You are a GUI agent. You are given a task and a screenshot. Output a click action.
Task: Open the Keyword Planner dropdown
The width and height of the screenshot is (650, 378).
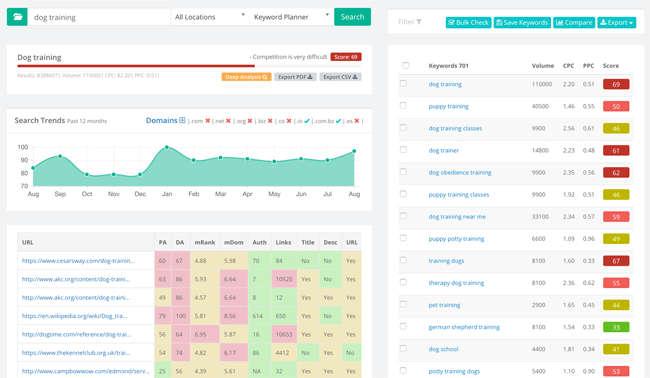pyautogui.click(x=291, y=17)
